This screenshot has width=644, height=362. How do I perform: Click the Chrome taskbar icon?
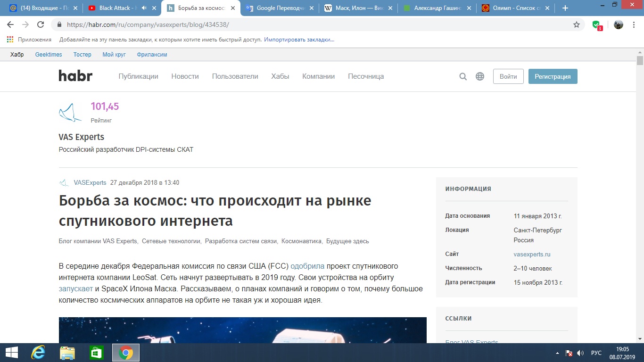tap(126, 353)
